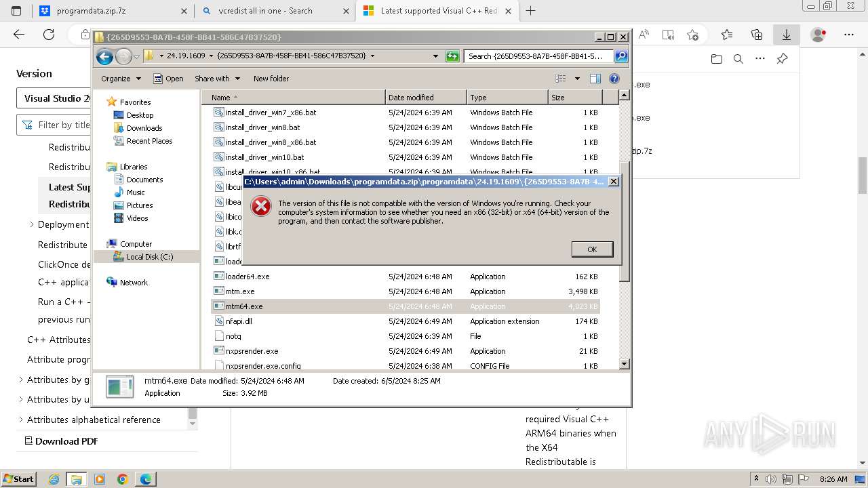
Task: Click the Explorer search box
Action: 539,56
